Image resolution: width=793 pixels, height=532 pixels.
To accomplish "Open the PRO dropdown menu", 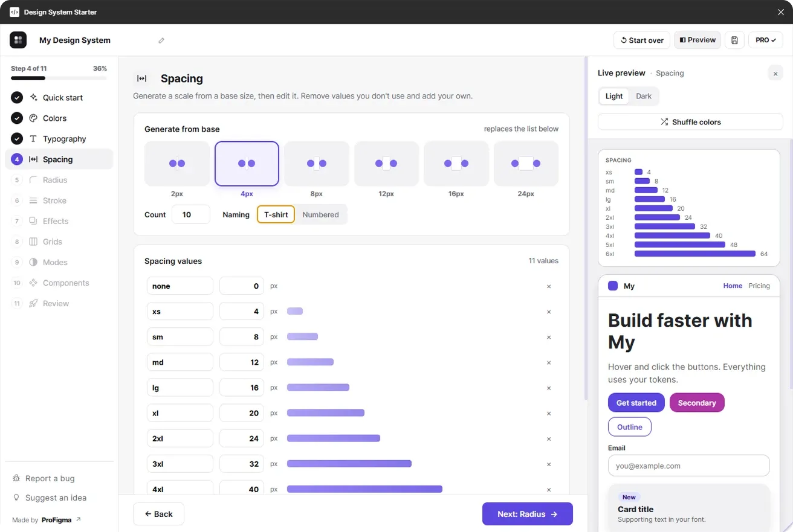I will [766, 40].
